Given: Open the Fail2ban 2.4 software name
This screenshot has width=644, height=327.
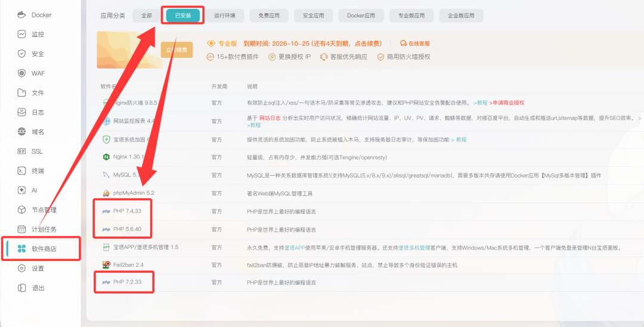Looking at the screenshot, I should click(x=128, y=265).
